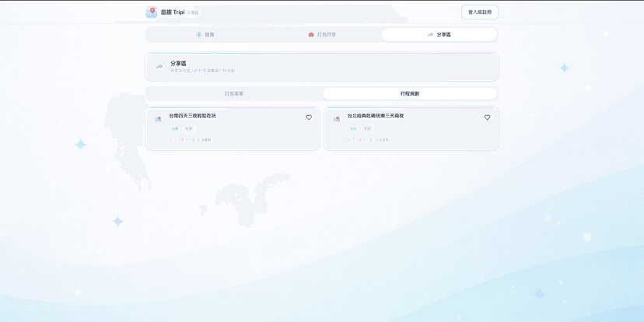The image size is (644, 322).
Task: Click the red suitcase icon beside 打包行李
Action: (311, 35)
